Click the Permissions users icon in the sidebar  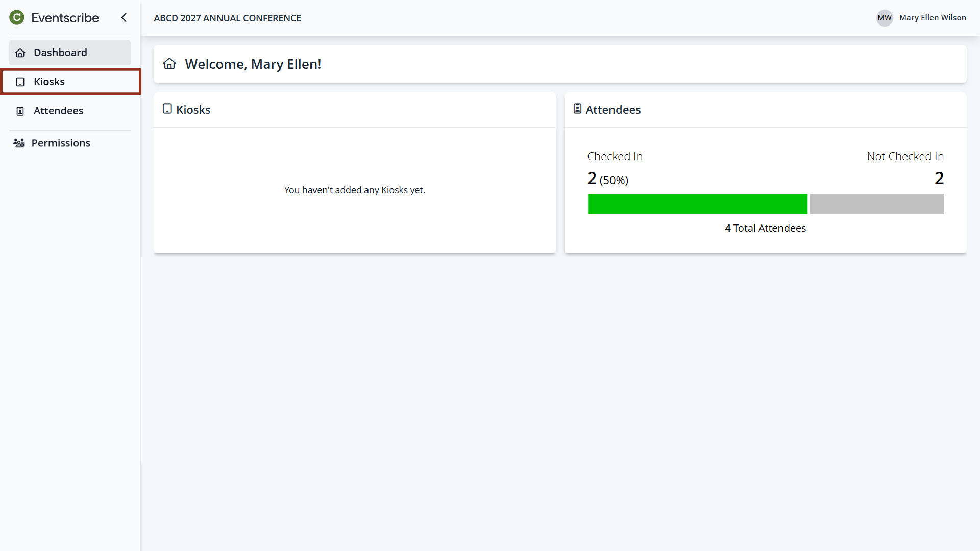coord(19,143)
